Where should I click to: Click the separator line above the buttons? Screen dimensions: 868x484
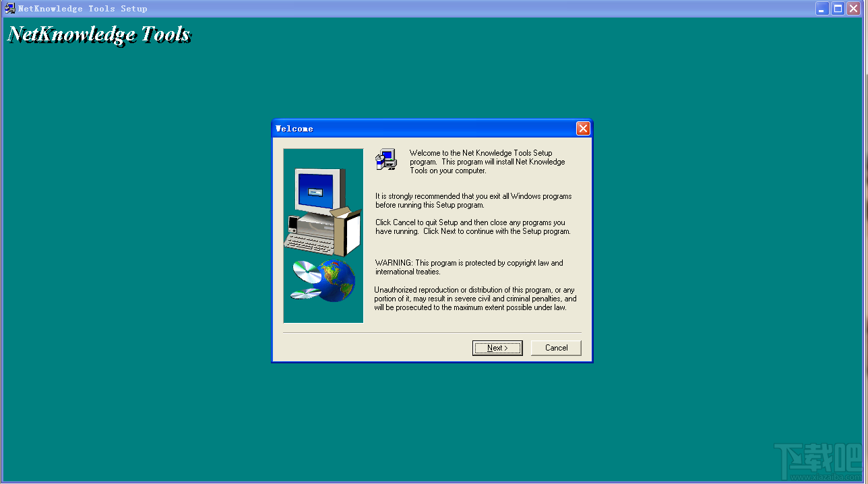[431, 331]
